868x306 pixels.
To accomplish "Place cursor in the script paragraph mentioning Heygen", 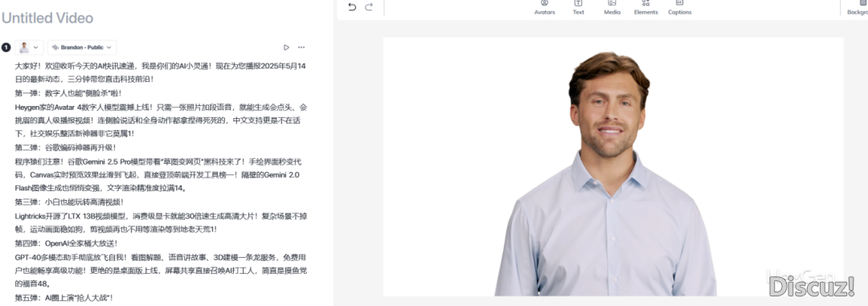I will pos(161,120).
